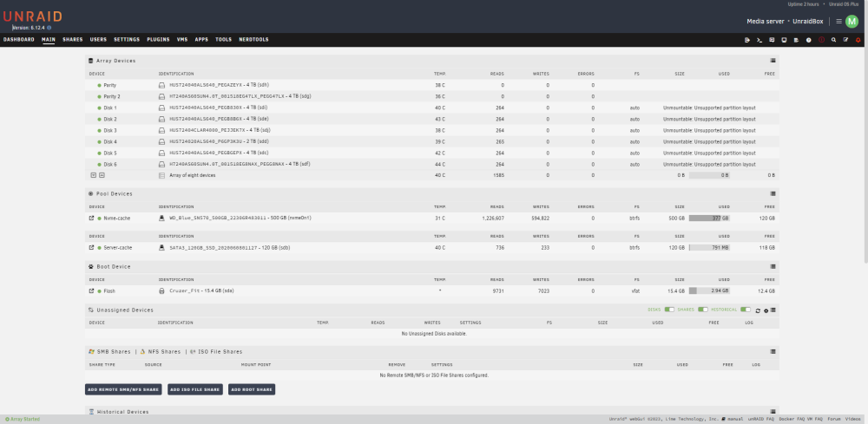Click down-arrow toggle in array totals row
Screen dimensions: 868x424
tap(94, 175)
